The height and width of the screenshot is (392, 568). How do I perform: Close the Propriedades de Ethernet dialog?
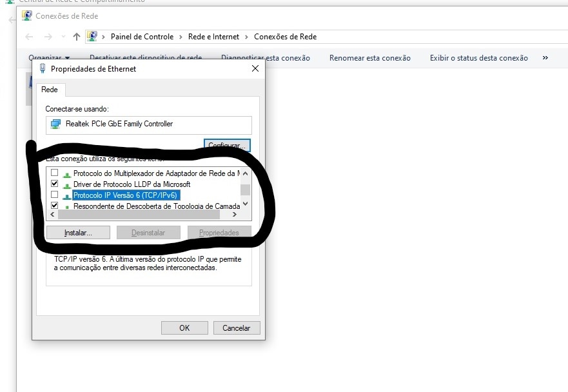(x=255, y=68)
